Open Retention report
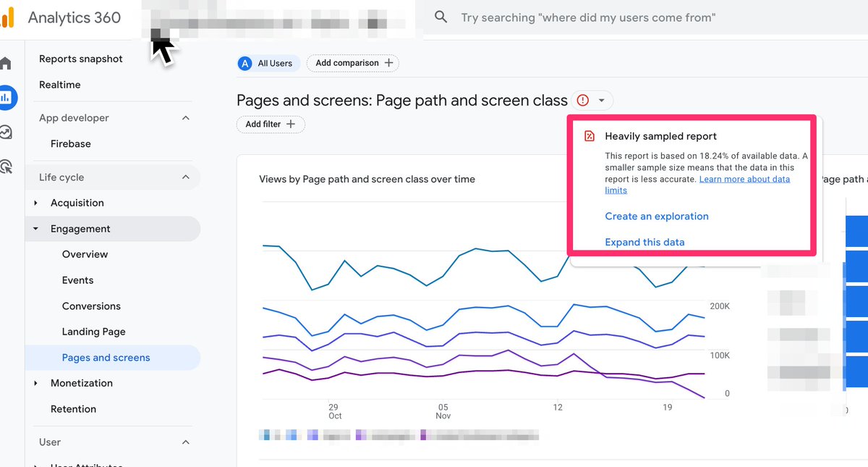Screen dimensions: 868x467 click(x=73, y=409)
